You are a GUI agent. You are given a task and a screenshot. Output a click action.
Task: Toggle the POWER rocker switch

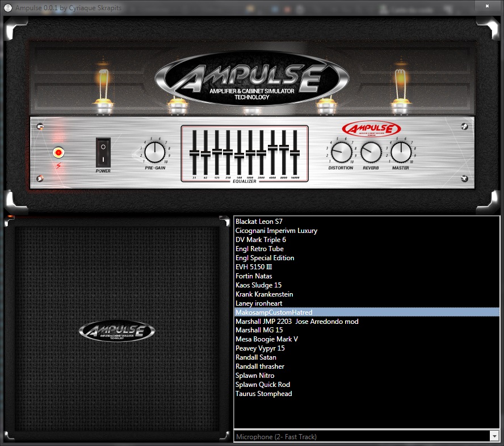(x=103, y=152)
